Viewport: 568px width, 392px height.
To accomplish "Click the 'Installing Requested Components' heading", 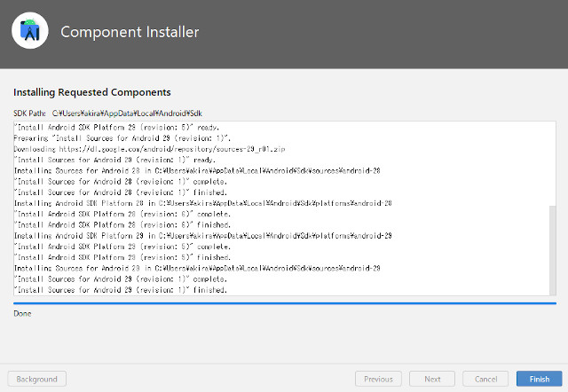I will [92, 92].
